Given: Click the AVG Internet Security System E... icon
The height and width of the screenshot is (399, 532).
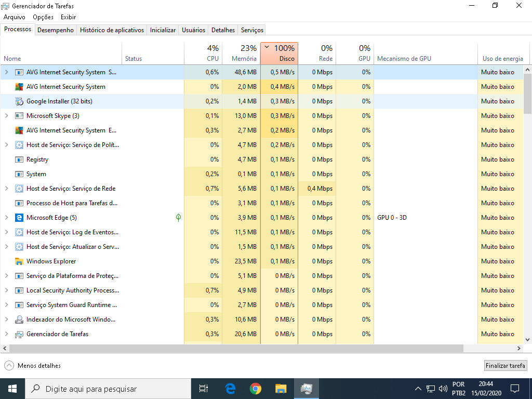Looking at the screenshot, I should pyautogui.click(x=19, y=130).
